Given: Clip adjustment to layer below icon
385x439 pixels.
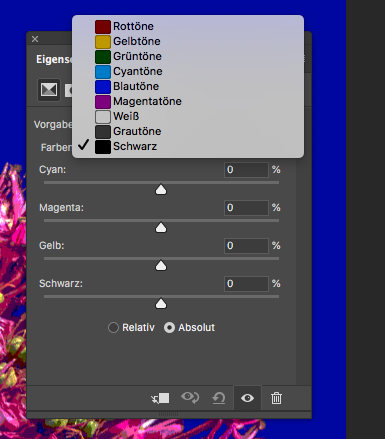Looking at the screenshot, I should click(160, 398).
